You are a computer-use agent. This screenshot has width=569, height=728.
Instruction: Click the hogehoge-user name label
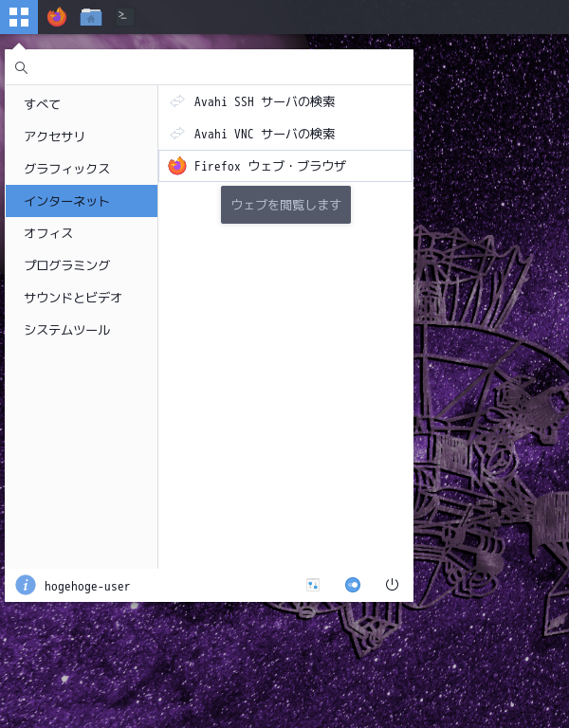click(87, 587)
